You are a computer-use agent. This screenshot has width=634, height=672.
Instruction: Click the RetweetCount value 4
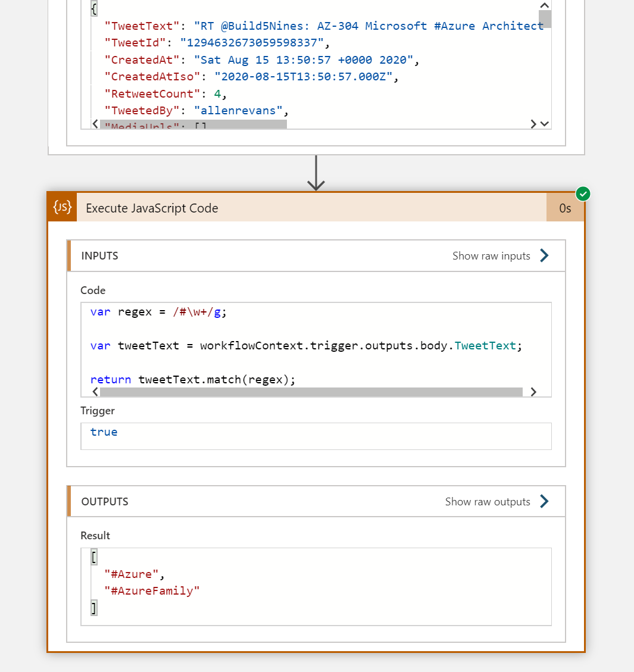[x=217, y=94]
